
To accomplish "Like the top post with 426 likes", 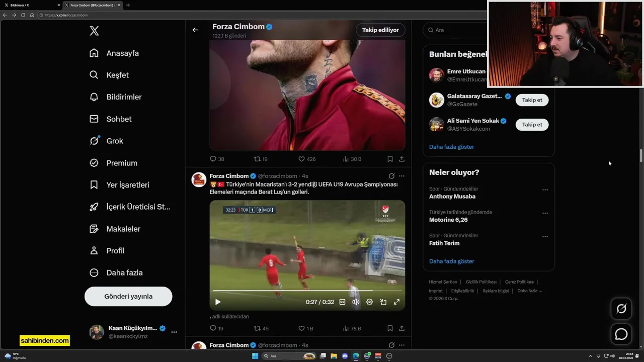I will click(307, 159).
